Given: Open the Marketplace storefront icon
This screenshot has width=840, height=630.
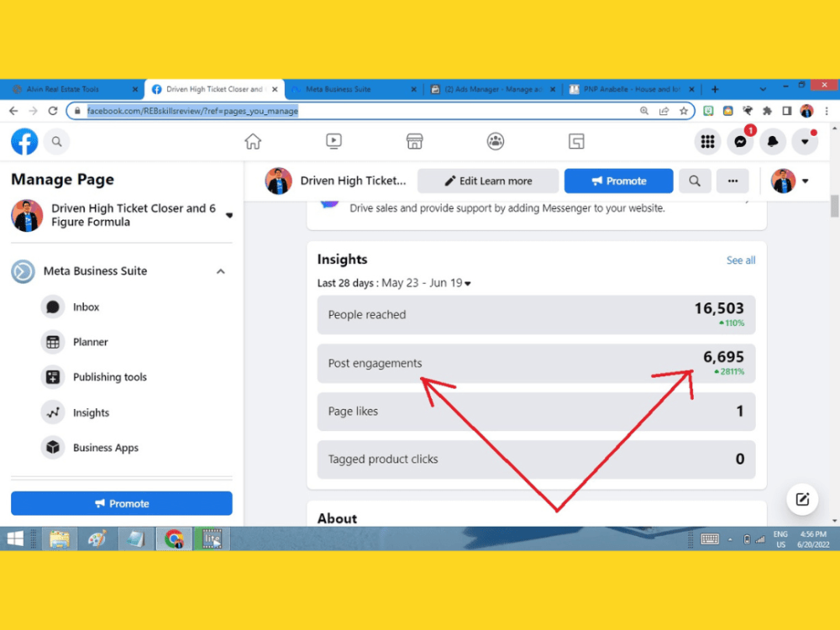Looking at the screenshot, I should pos(415,141).
